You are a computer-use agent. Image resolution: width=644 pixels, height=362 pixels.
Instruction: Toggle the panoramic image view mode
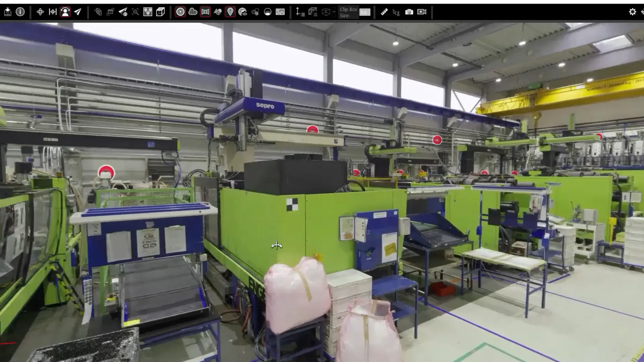[x=205, y=12]
